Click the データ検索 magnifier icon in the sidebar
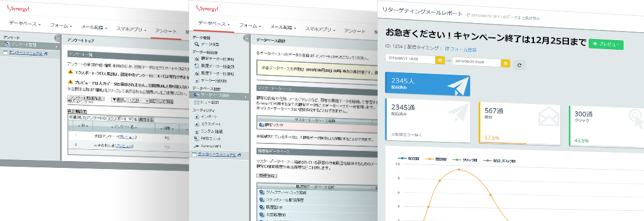This screenshot has width=644, height=221. pyautogui.click(x=197, y=44)
